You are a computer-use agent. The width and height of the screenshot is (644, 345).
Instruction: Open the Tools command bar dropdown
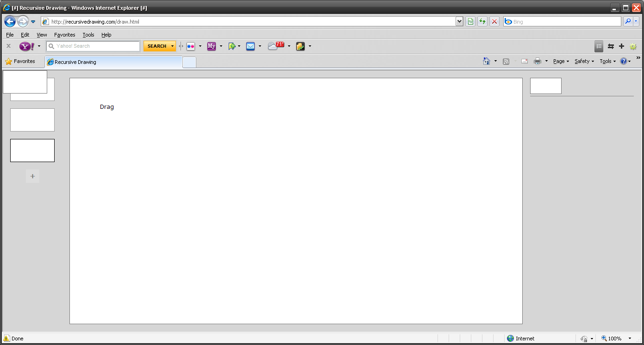(608, 61)
